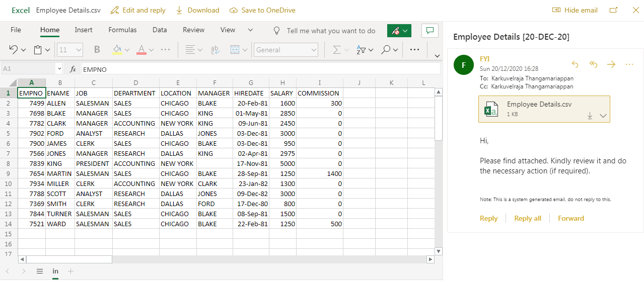This screenshot has height=281, width=644.
Task: Switch to the View tab
Action: point(228,30)
